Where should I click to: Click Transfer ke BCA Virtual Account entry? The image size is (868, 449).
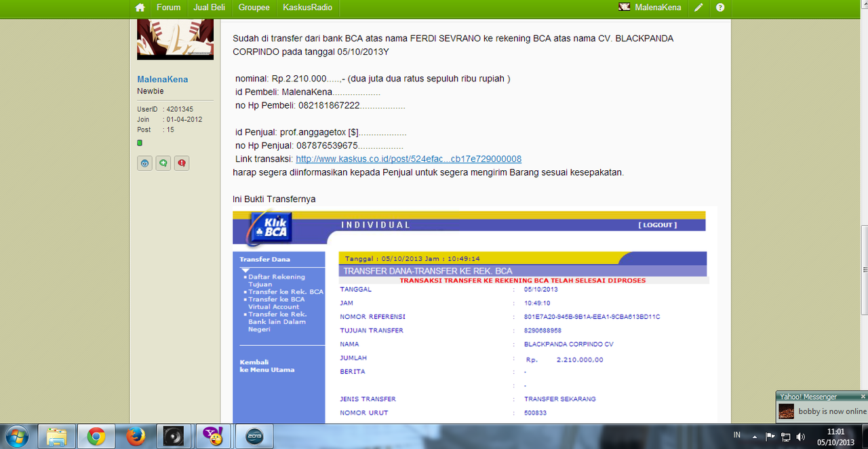(x=277, y=302)
